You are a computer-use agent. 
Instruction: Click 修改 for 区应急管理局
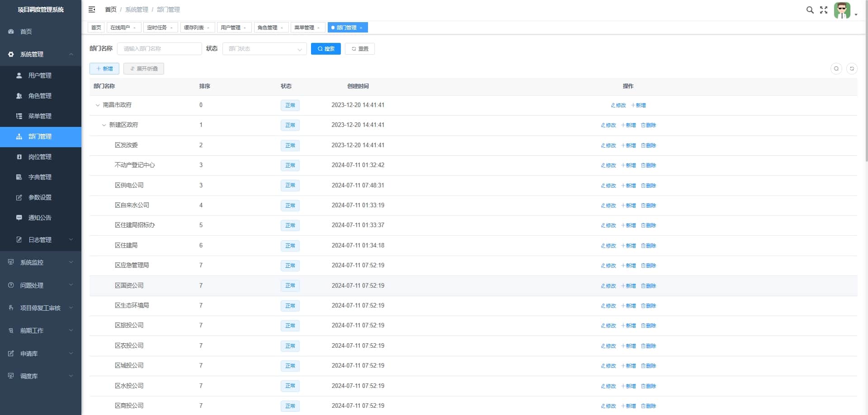(x=609, y=266)
